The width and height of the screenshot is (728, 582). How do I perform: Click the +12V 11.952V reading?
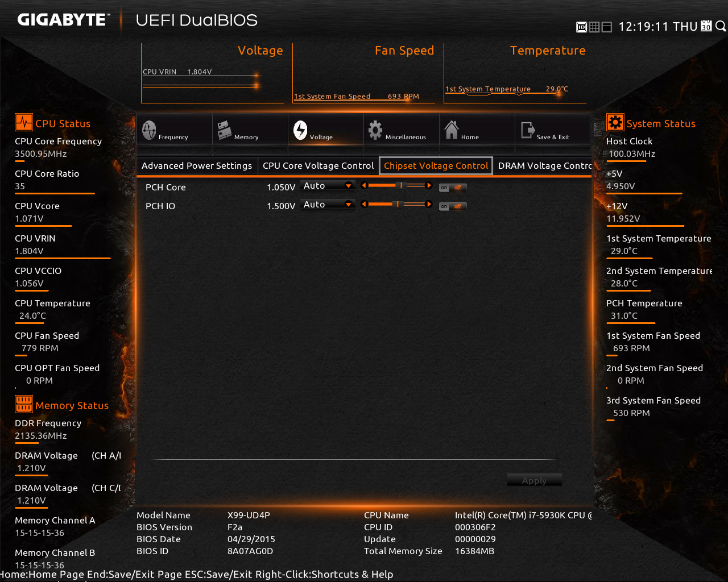click(x=623, y=219)
